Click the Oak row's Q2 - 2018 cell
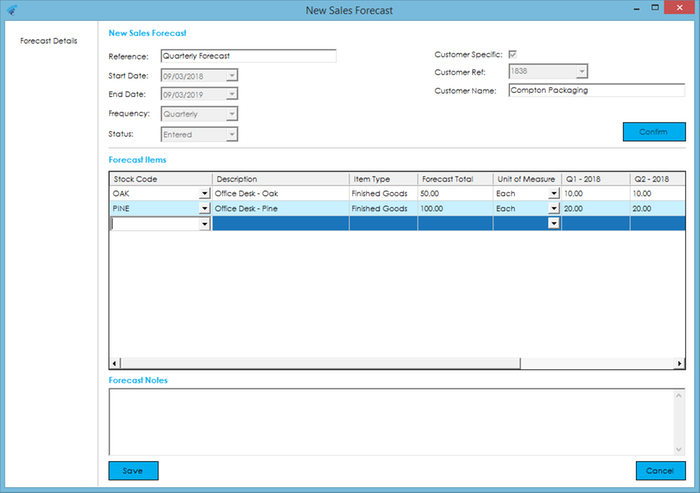Viewport: 700px width, 493px height. pyautogui.click(x=658, y=193)
